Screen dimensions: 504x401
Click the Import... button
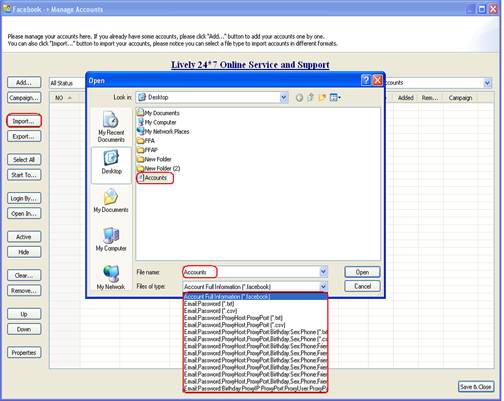[24, 121]
